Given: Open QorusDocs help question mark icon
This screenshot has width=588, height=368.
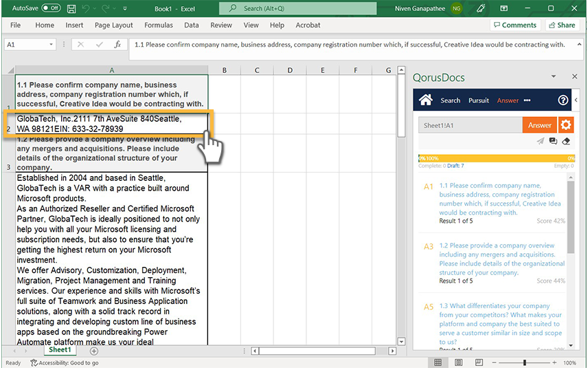Looking at the screenshot, I should click(563, 100).
